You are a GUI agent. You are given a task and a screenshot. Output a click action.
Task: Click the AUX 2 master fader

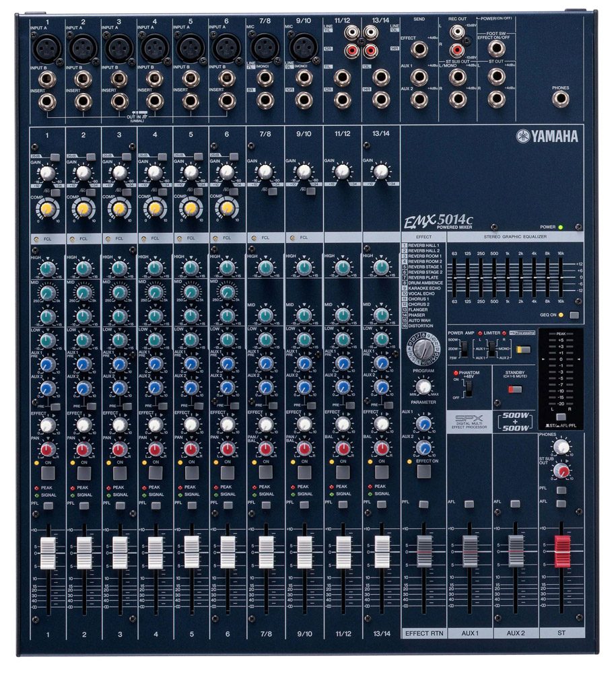coord(516,551)
